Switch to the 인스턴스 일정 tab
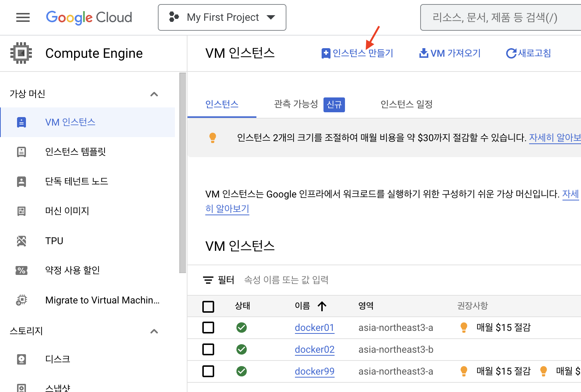 point(406,104)
